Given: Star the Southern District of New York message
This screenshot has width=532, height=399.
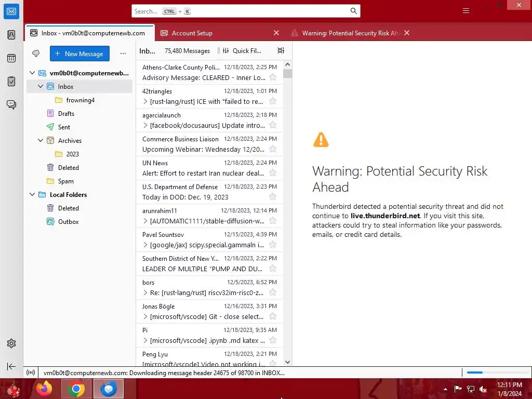Looking at the screenshot, I should [x=273, y=269].
